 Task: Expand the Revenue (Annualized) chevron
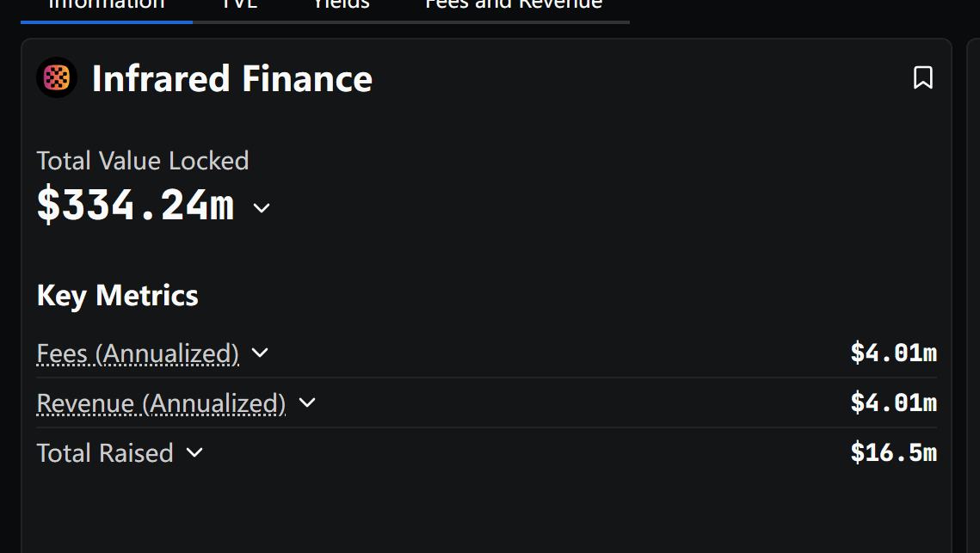307,403
